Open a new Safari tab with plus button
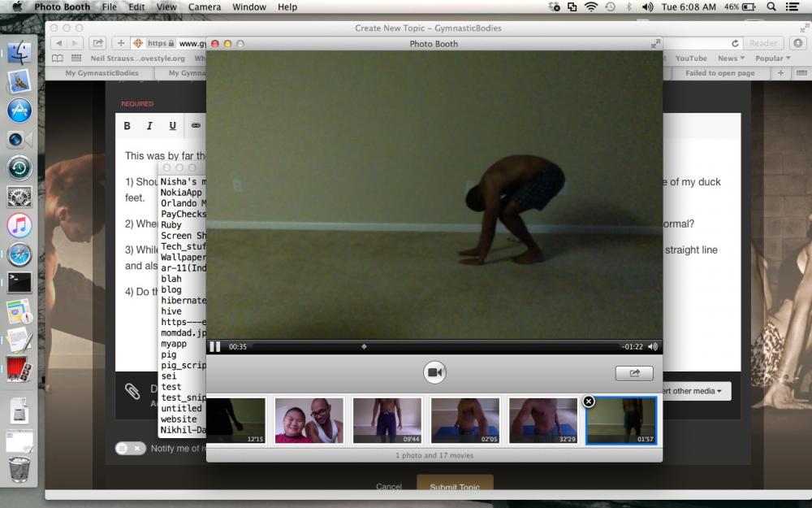 (781, 73)
